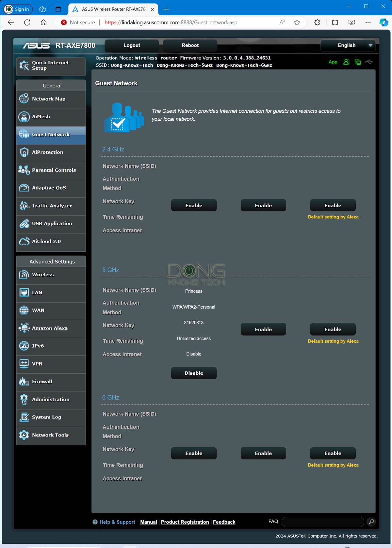Open the Dong-Knows-Tech-5GHz SSID link

pyautogui.click(x=185, y=65)
